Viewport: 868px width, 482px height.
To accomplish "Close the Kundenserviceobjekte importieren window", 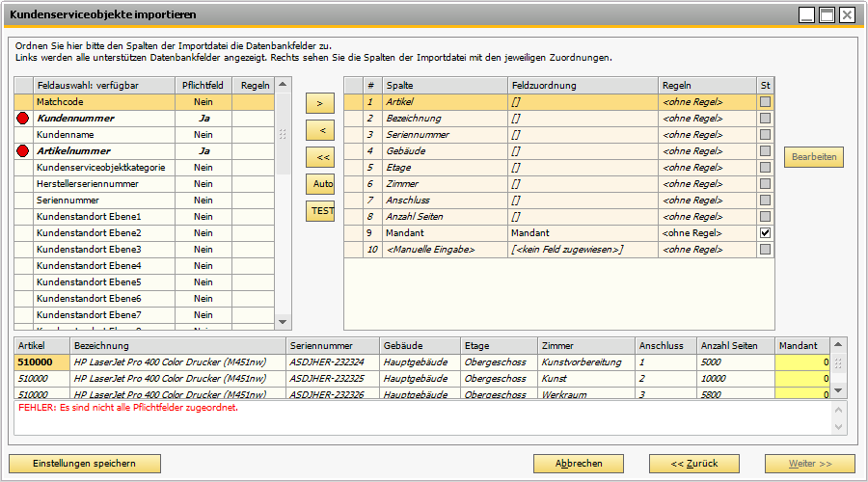I will tap(847, 14).
